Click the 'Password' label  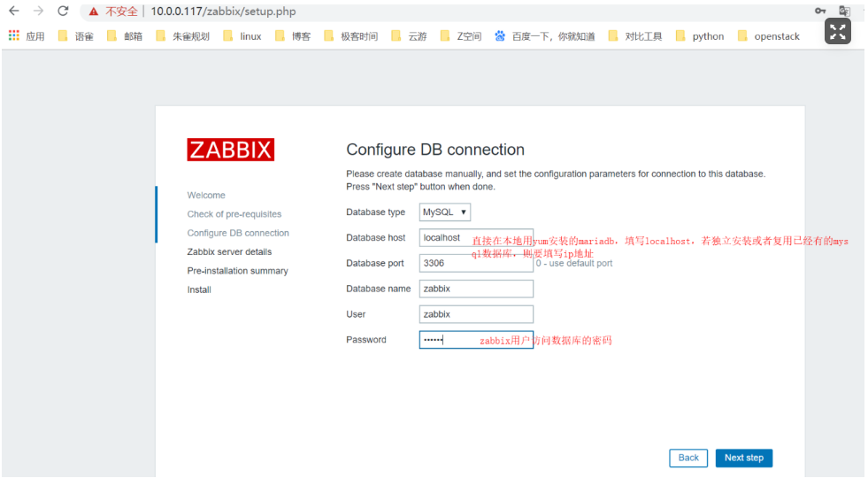366,340
